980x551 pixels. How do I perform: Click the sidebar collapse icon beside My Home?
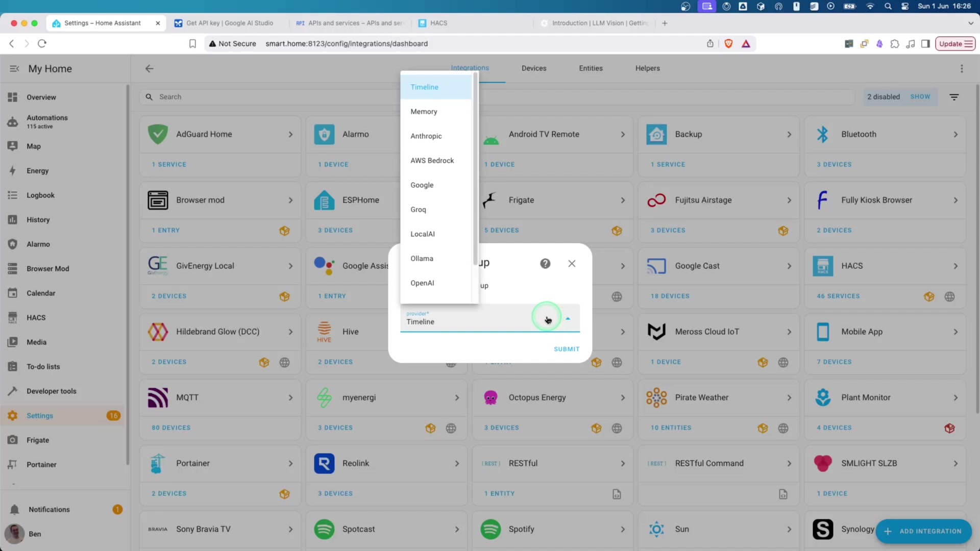14,68
